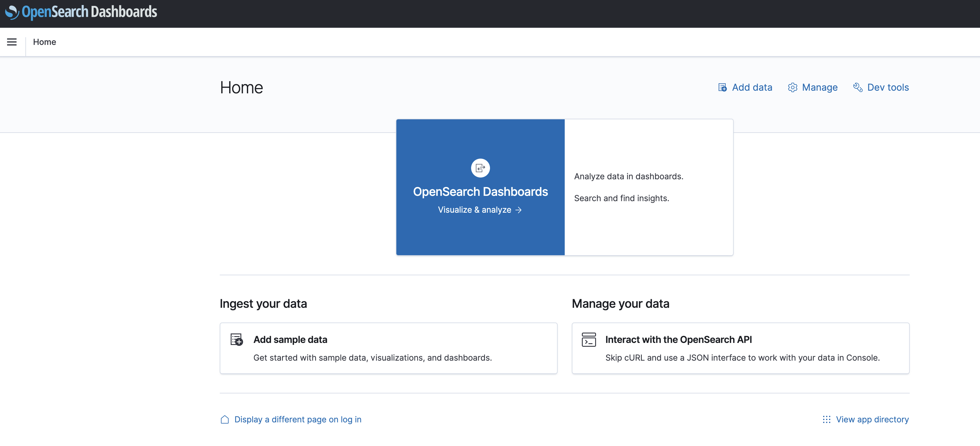Click the app directory grid icon
The height and width of the screenshot is (446, 980).
(x=826, y=419)
